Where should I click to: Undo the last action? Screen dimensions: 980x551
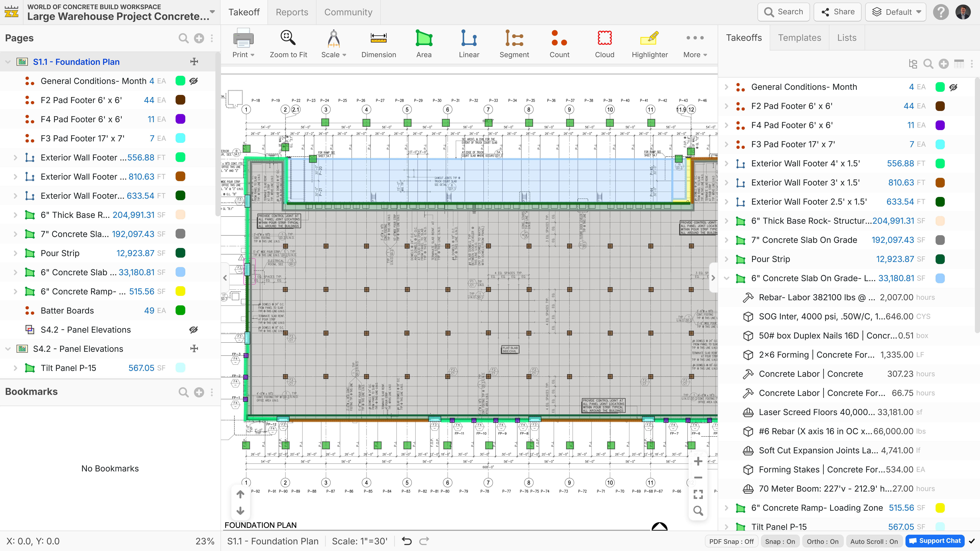pyautogui.click(x=407, y=541)
